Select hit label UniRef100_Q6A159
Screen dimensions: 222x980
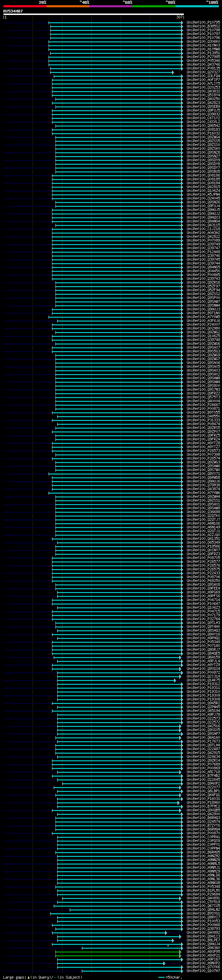pos(203,657)
